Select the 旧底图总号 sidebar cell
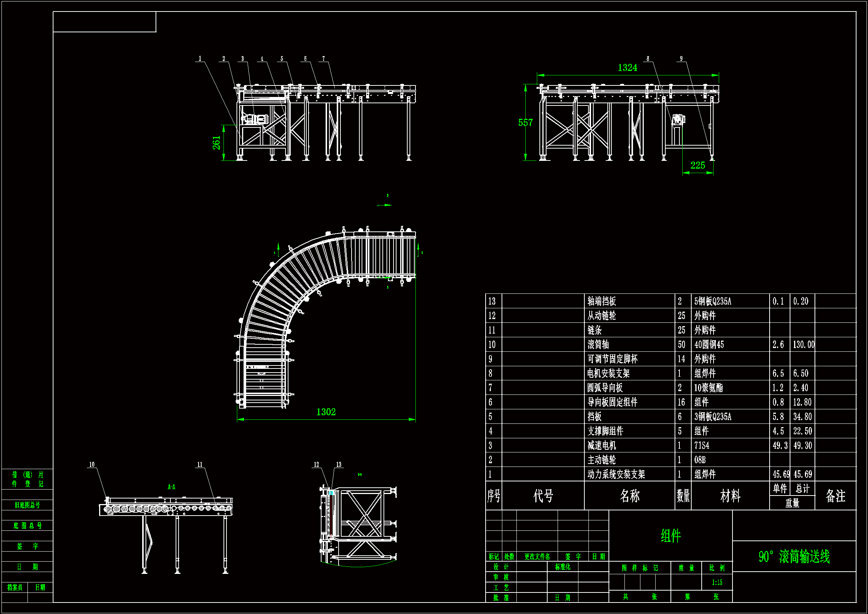Image resolution: width=868 pixels, height=614 pixels. pos(27,505)
